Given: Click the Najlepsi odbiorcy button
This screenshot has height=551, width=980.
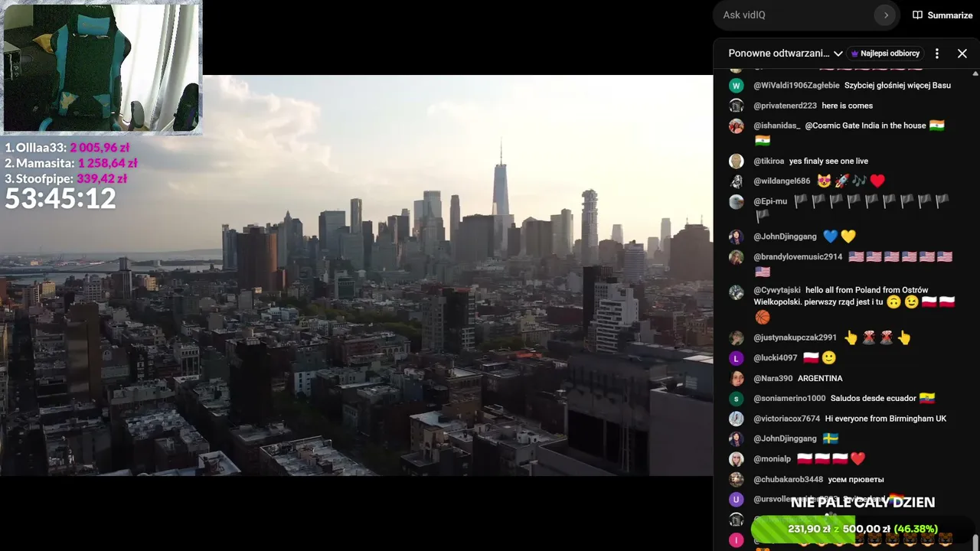Looking at the screenshot, I should [x=886, y=54].
